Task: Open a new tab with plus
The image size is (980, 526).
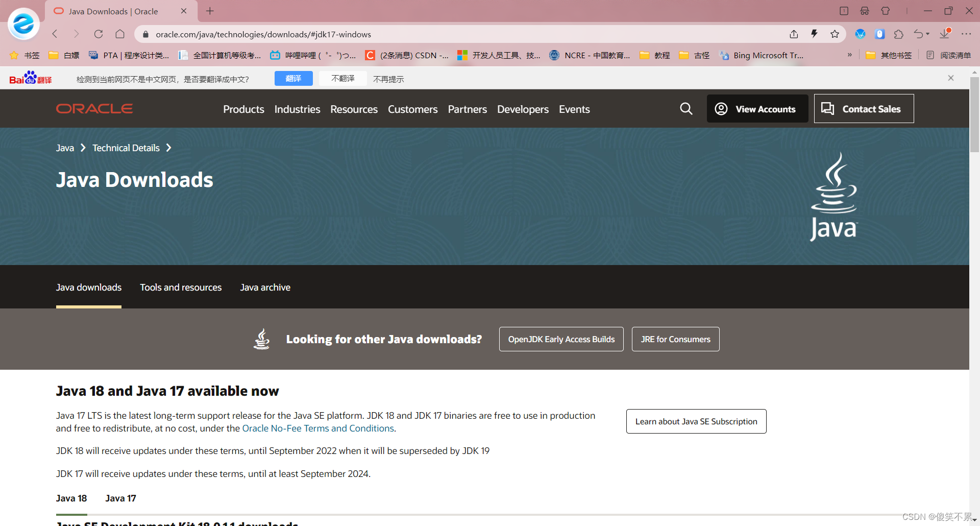Action: [x=210, y=11]
